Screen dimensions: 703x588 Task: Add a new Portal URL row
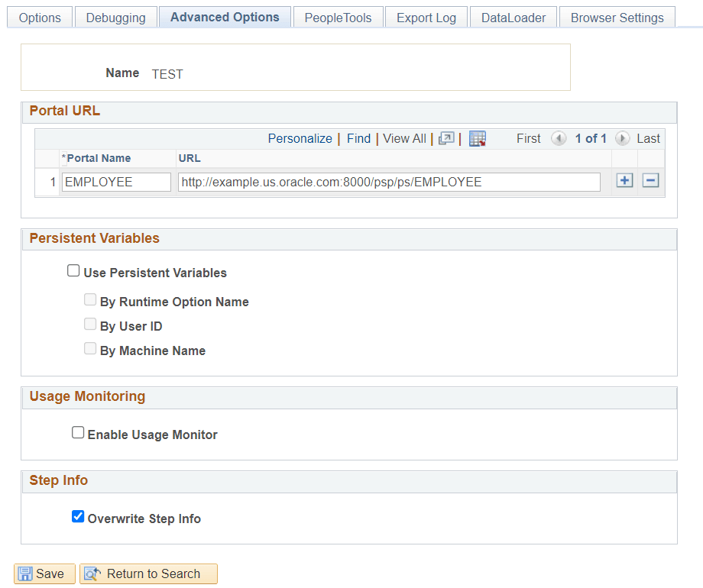624,180
